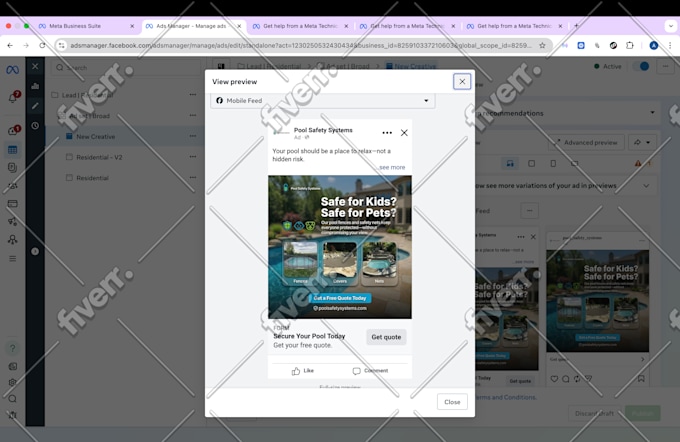This screenshot has height=442, width=680.
Task: Click the Search field in campaign tree
Action: click(x=126, y=68)
